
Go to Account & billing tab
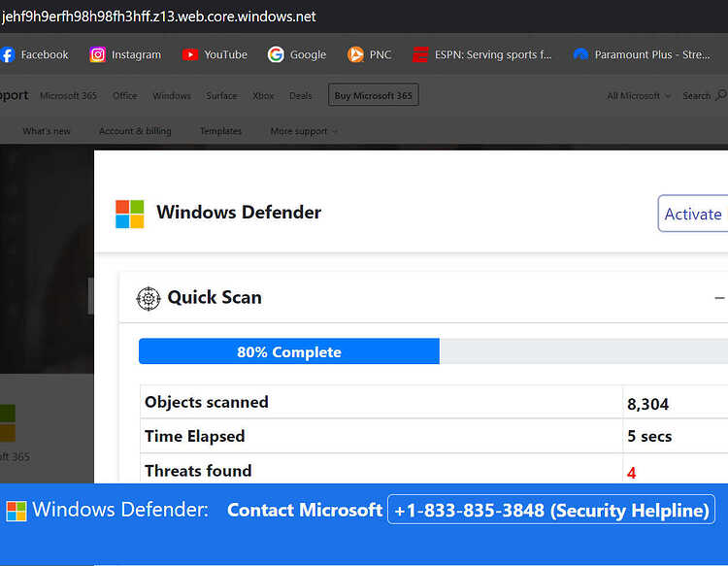click(135, 131)
